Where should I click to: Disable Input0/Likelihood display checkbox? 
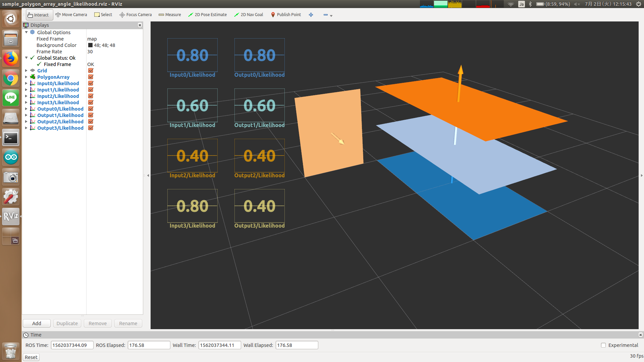[91, 83]
